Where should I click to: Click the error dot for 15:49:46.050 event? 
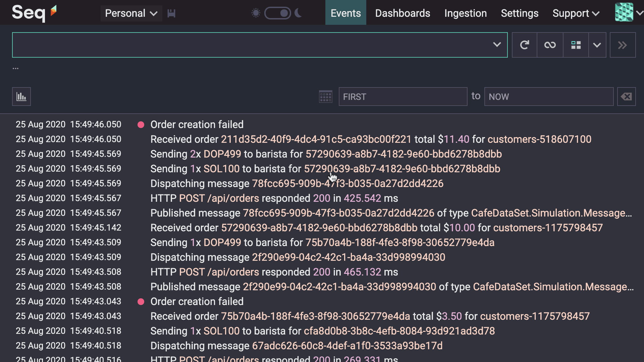(141, 125)
